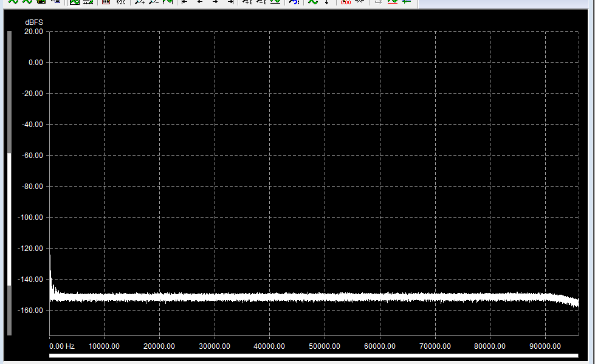The width and height of the screenshot is (595, 364).
Task: Click the 60000.00 frequency label
Action: [380, 346]
